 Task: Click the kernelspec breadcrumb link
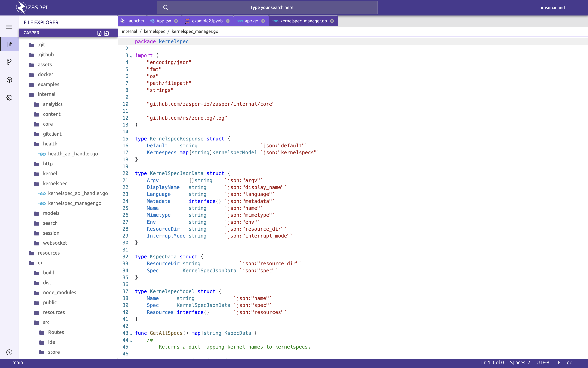[x=154, y=31]
